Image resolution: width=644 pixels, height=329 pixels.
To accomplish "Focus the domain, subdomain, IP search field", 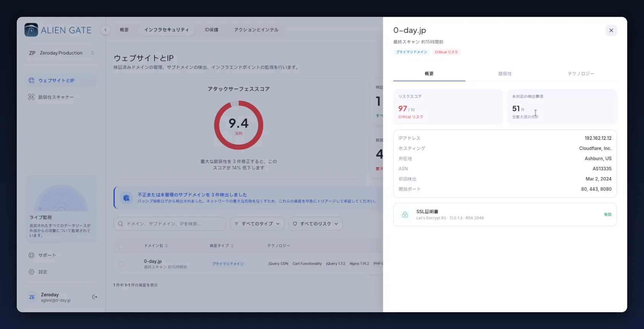I will 170,224.
